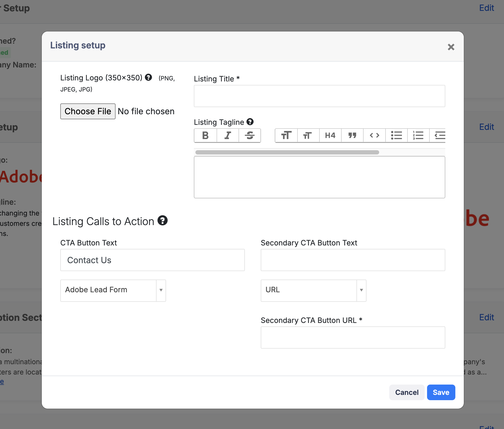The width and height of the screenshot is (504, 429).
Task: Show help for Listing Tagline
Action: tap(250, 122)
